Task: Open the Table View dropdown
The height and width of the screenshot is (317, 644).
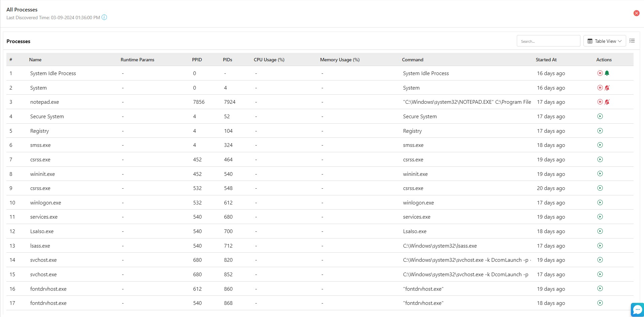Action: pyautogui.click(x=604, y=41)
